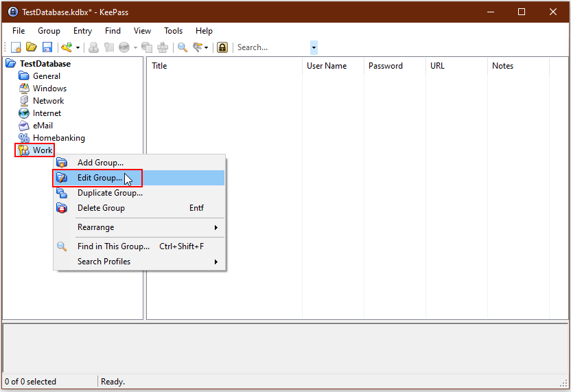Expand the Search Profiles submenu
The width and height of the screenshot is (571, 392).
(139, 262)
